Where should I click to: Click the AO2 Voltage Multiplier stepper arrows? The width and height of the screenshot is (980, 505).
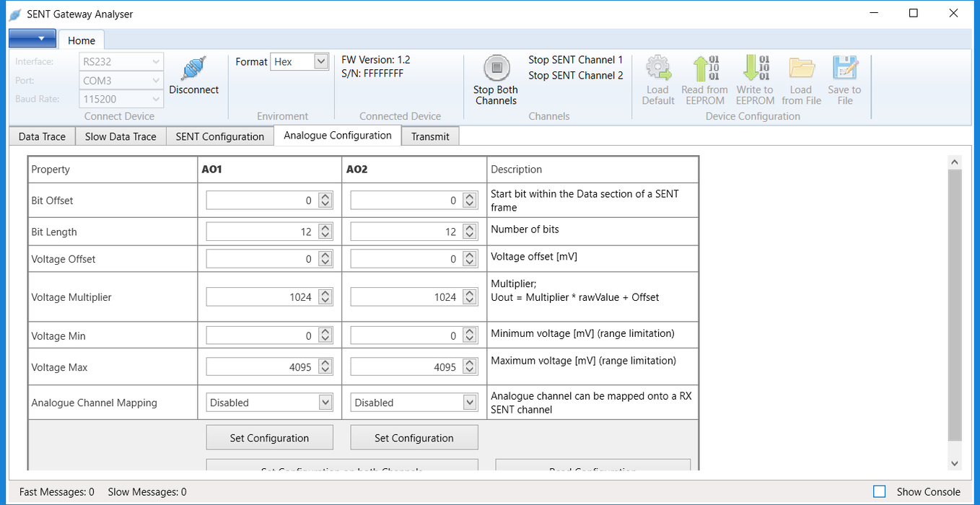470,297
